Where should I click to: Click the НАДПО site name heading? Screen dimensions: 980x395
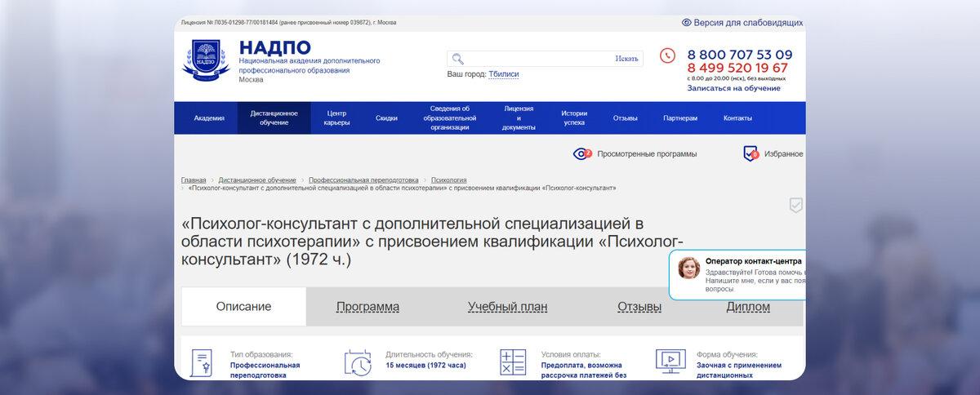(x=275, y=47)
